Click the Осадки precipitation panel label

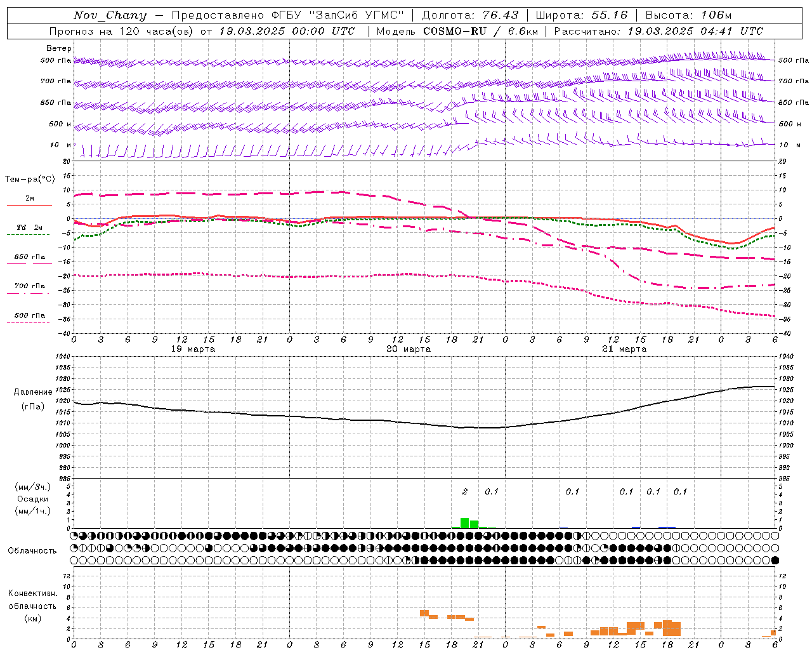click(x=32, y=499)
